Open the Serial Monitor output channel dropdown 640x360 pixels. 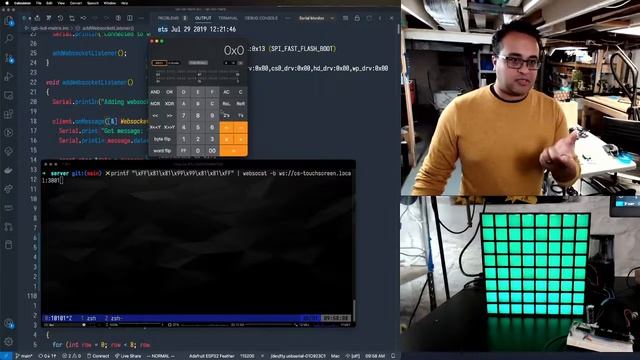(316, 18)
